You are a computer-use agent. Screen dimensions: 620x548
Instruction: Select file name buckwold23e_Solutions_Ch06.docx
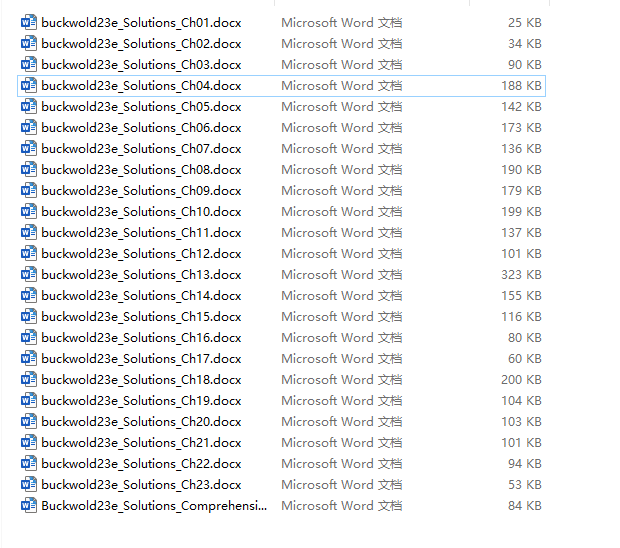coord(141,128)
